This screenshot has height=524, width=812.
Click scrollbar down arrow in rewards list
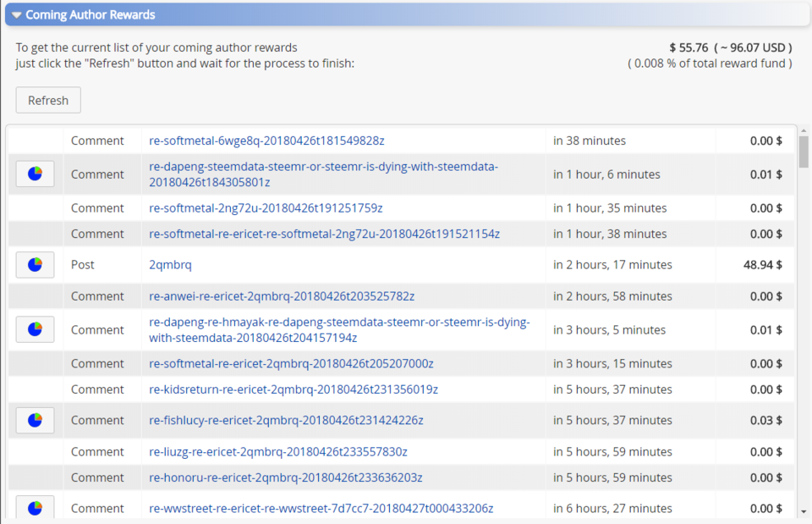point(803,511)
